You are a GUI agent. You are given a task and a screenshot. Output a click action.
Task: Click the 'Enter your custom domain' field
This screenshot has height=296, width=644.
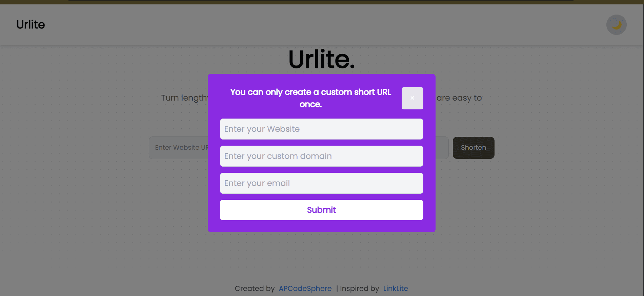tap(321, 156)
